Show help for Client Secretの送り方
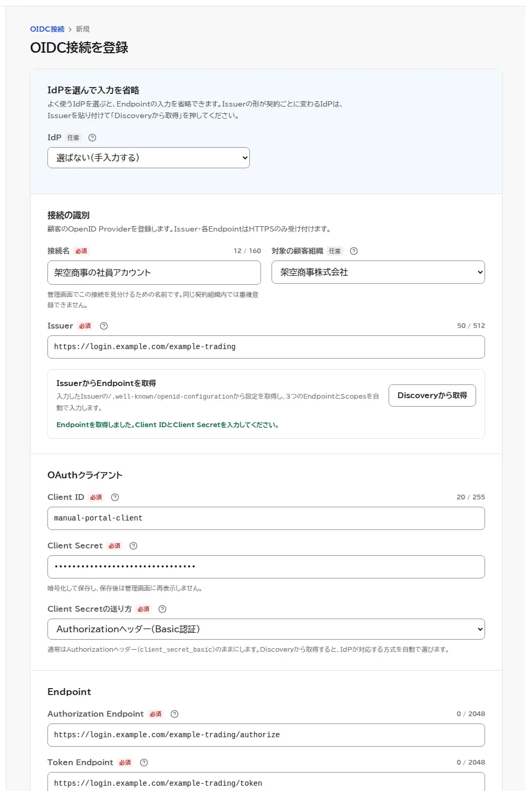The width and height of the screenshot is (532, 791). (162, 609)
